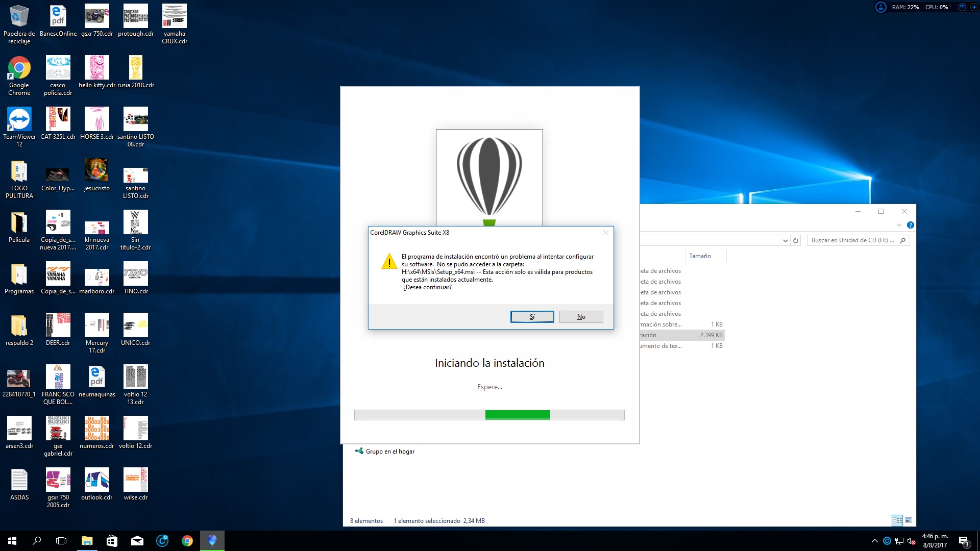Screen dimensions: 980x551
Task: Expand the address bar history dropdown
Action: [x=785, y=240]
